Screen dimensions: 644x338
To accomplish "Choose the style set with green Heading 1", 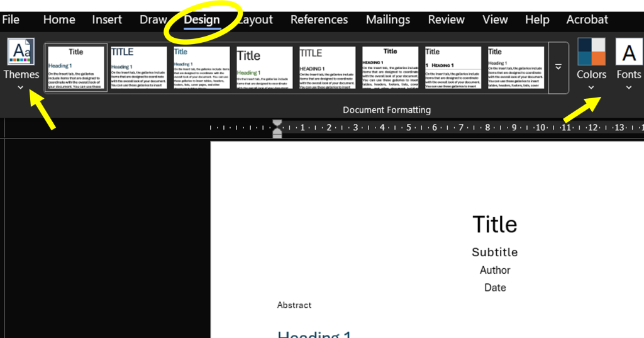I will click(x=265, y=67).
